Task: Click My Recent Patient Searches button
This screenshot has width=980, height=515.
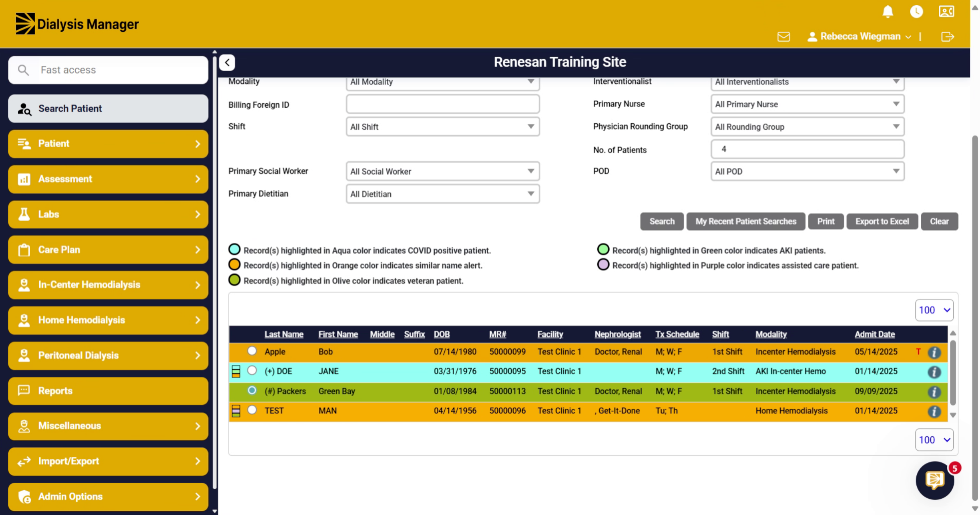Action: click(746, 222)
